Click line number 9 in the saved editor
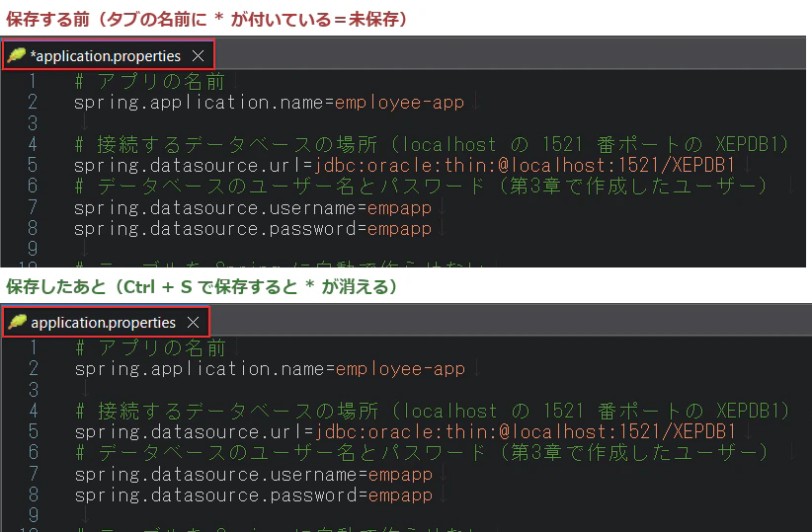Image resolution: width=812 pixels, height=532 pixels. (x=34, y=515)
